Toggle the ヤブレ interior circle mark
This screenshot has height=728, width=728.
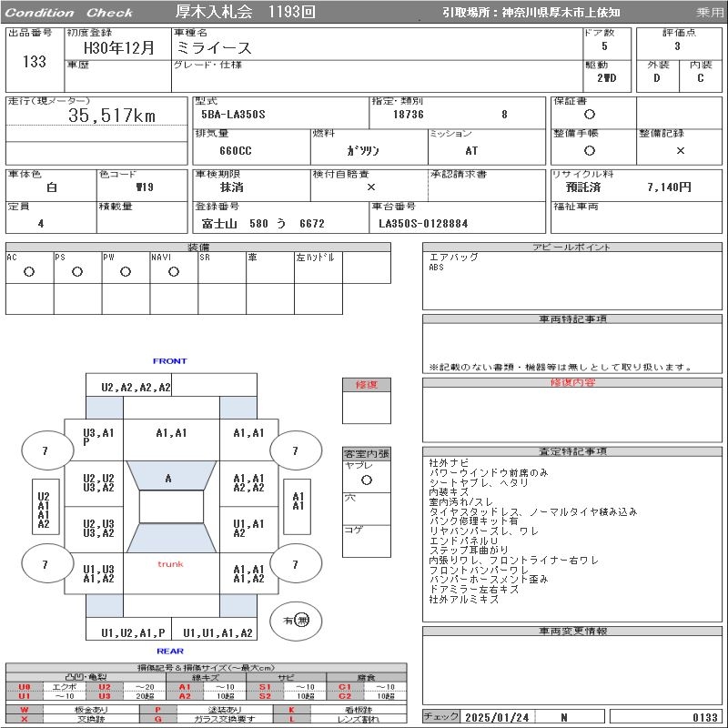(366, 479)
